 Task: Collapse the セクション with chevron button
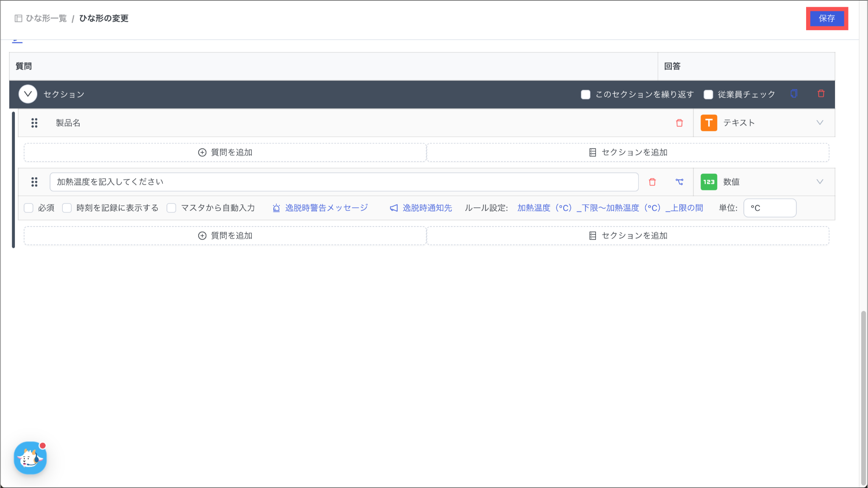[28, 94]
